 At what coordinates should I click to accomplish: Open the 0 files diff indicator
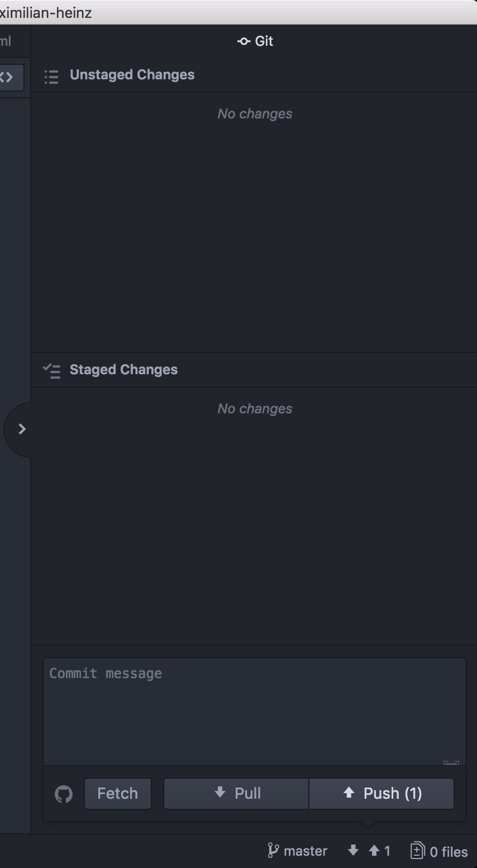(439, 851)
